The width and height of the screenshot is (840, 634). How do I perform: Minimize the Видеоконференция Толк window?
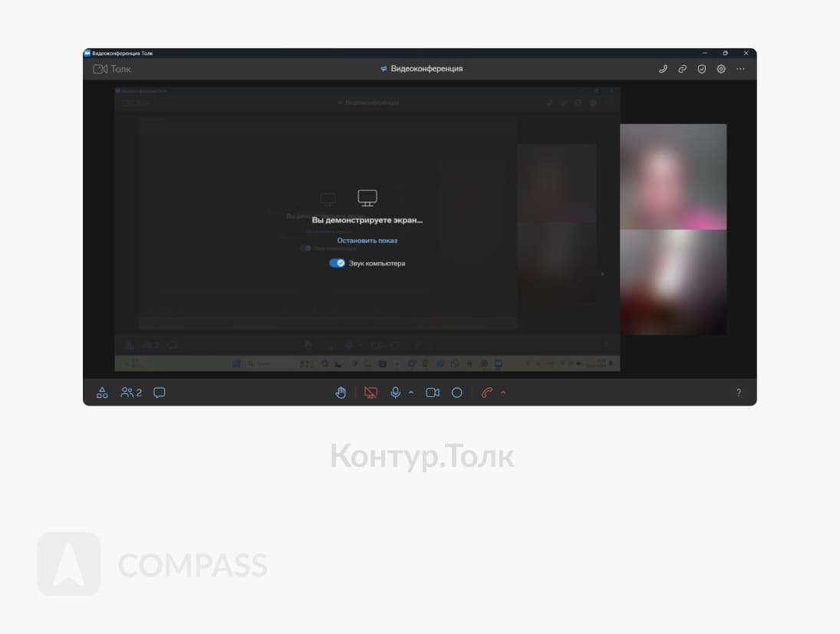(704, 53)
